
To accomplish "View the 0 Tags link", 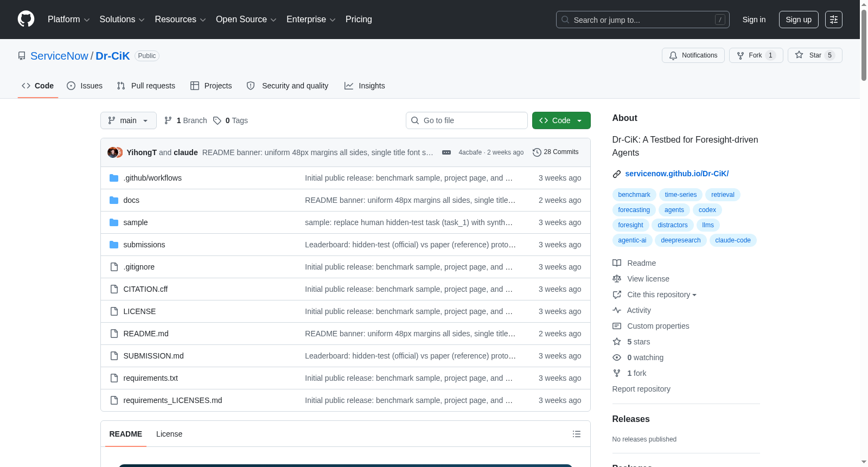I will click(x=231, y=120).
